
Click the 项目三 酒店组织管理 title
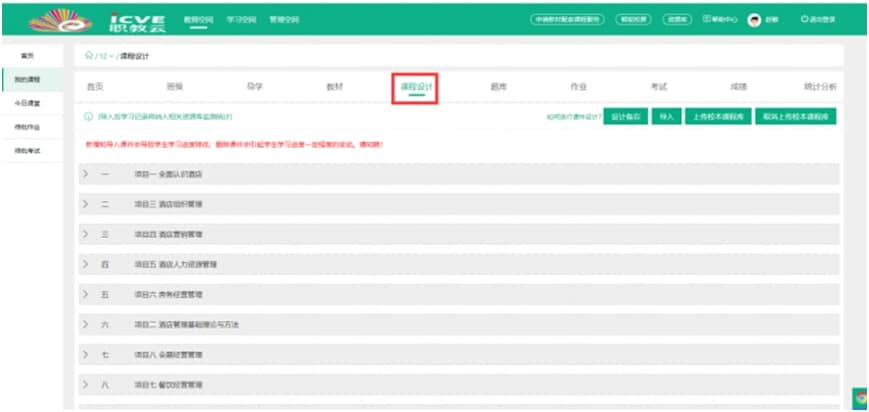[x=168, y=204]
